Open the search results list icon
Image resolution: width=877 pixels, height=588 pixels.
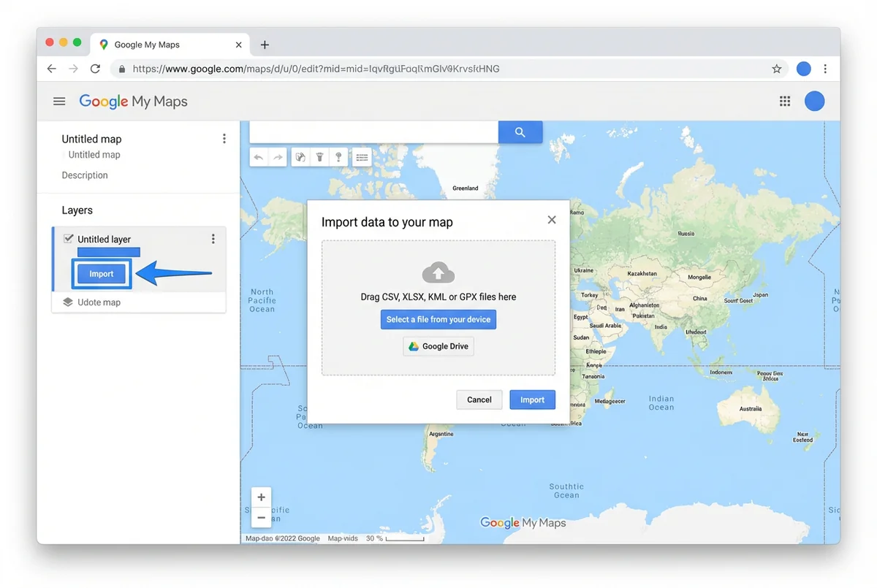click(x=361, y=157)
